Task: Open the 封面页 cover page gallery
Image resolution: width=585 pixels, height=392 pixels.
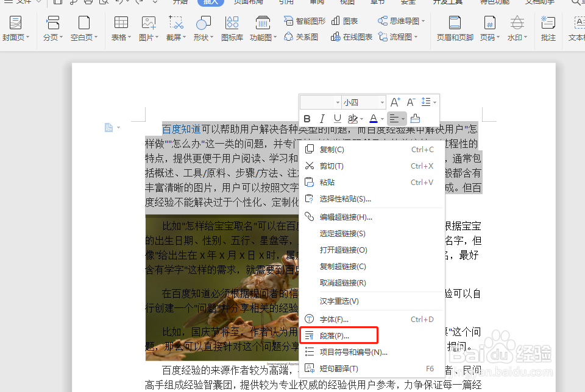Action: 15,29
